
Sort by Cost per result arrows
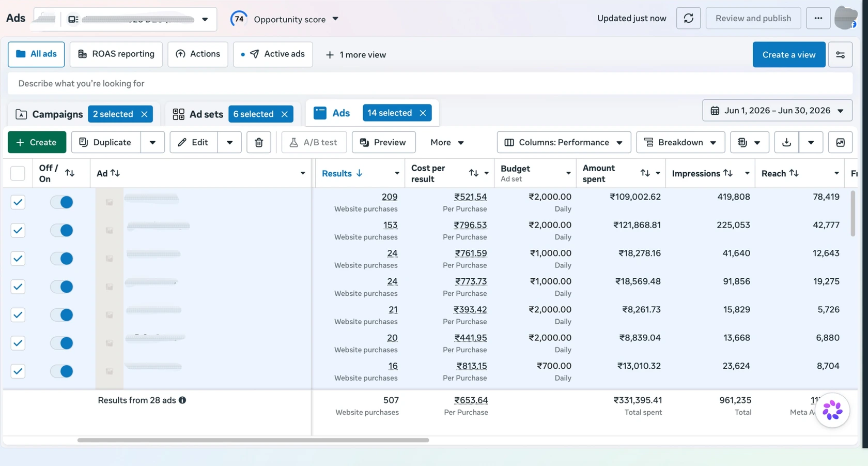point(474,173)
